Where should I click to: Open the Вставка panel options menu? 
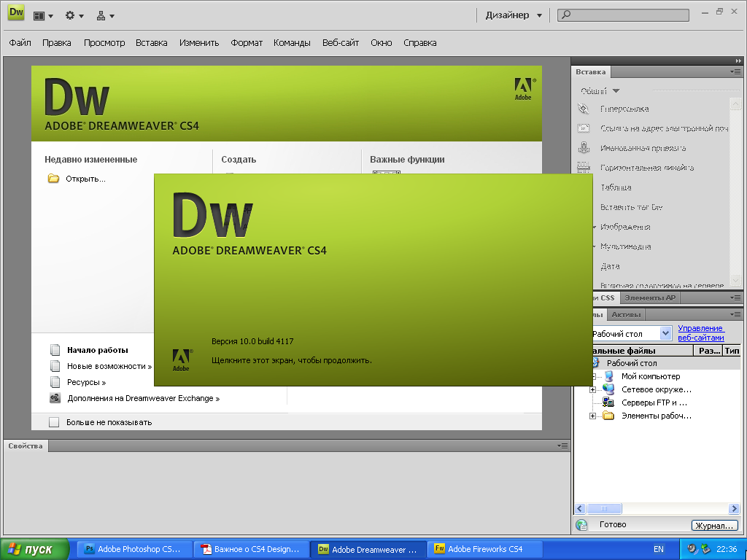tap(735, 72)
